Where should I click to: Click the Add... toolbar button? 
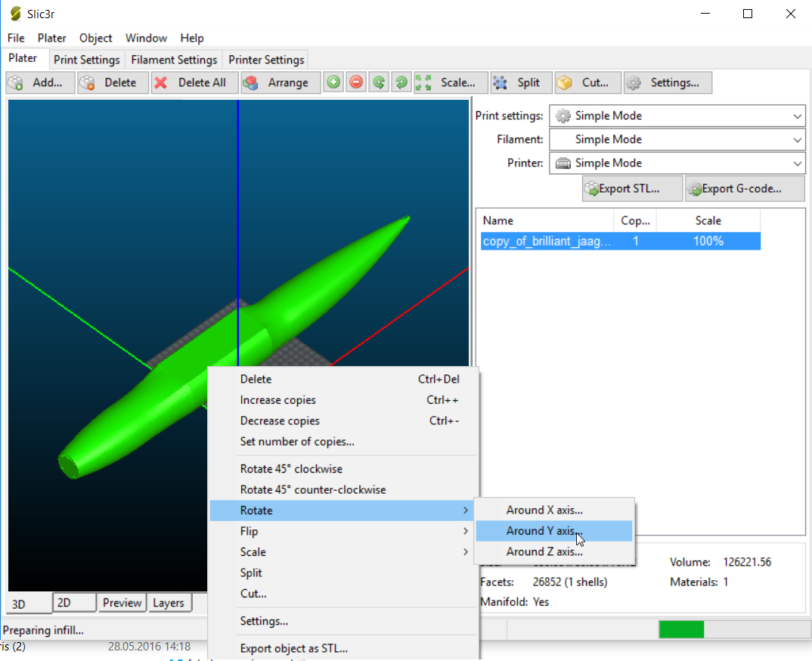[x=40, y=83]
